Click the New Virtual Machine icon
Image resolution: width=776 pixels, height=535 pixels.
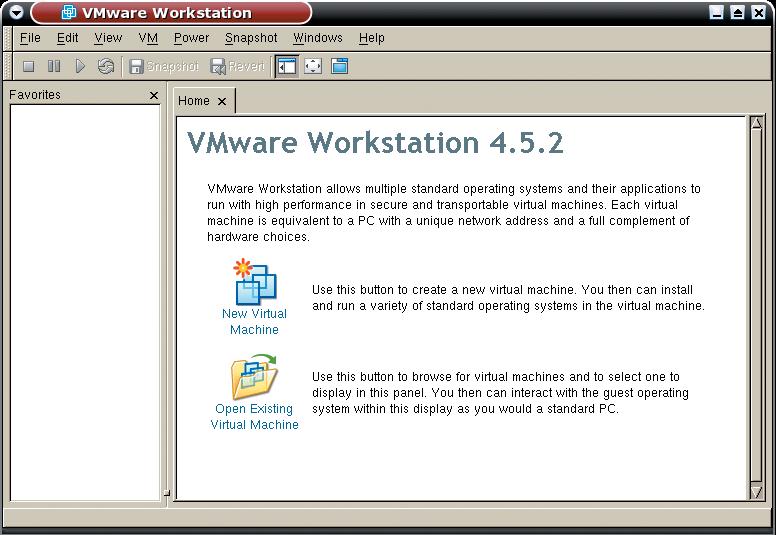[255, 281]
